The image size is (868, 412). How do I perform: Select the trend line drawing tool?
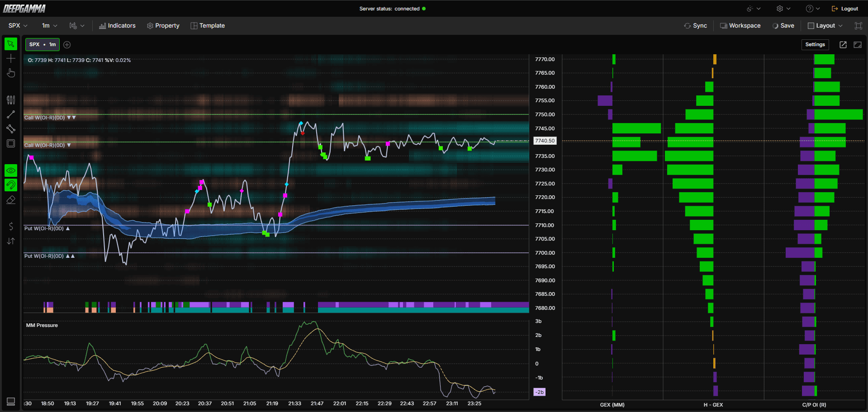[x=11, y=114]
